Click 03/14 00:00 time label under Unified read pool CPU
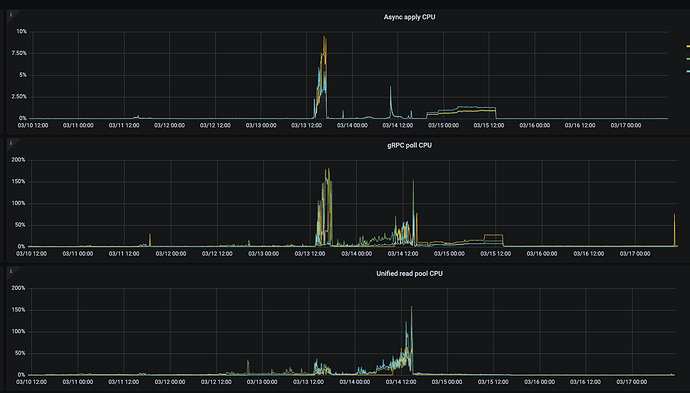Screen dimensions: 690x393 pyautogui.click(x=355, y=382)
